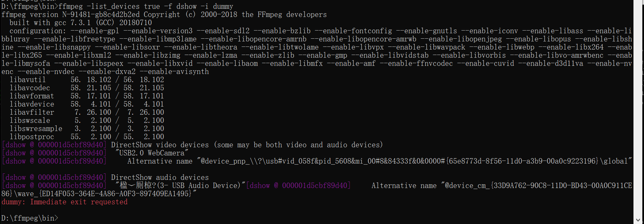
Task: Click the vertical scrollbar track
Action: (x=638, y=109)
